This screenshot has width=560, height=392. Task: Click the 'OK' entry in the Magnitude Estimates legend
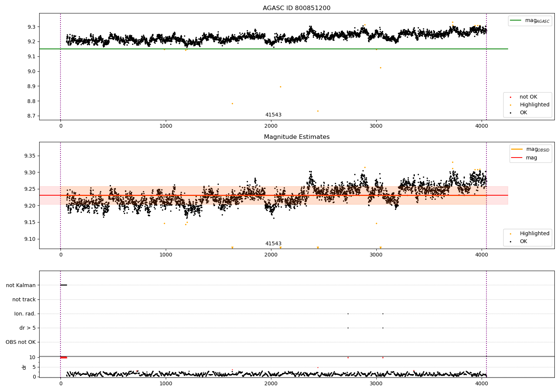tap(523, 242)
